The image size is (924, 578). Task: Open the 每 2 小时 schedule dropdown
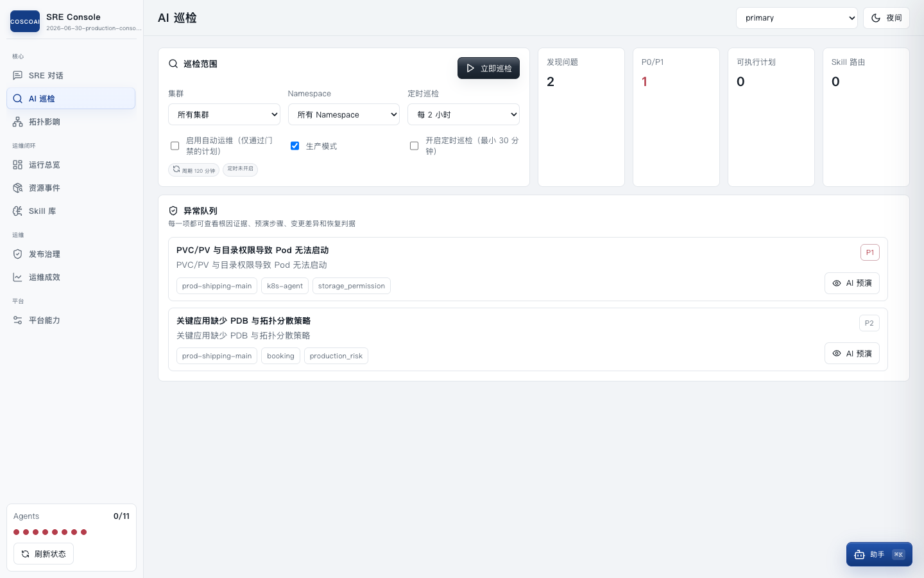[x=463, y=114]
